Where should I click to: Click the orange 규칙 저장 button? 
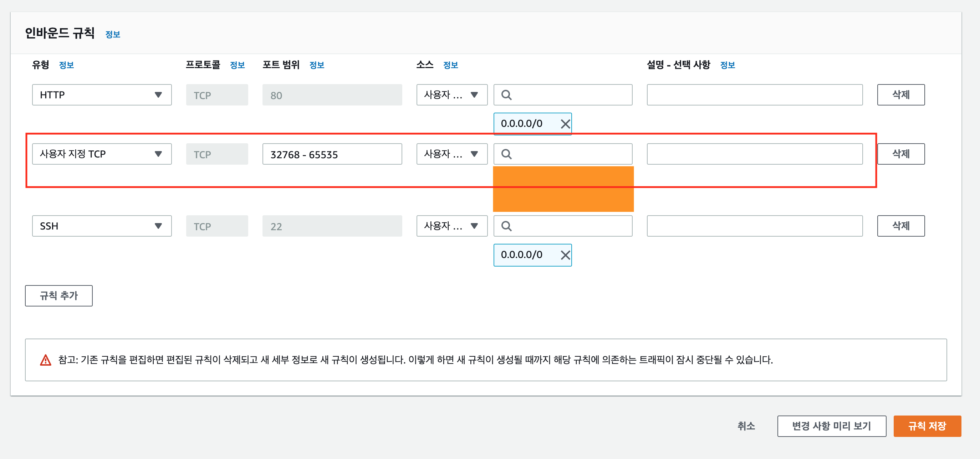[927, 426]
